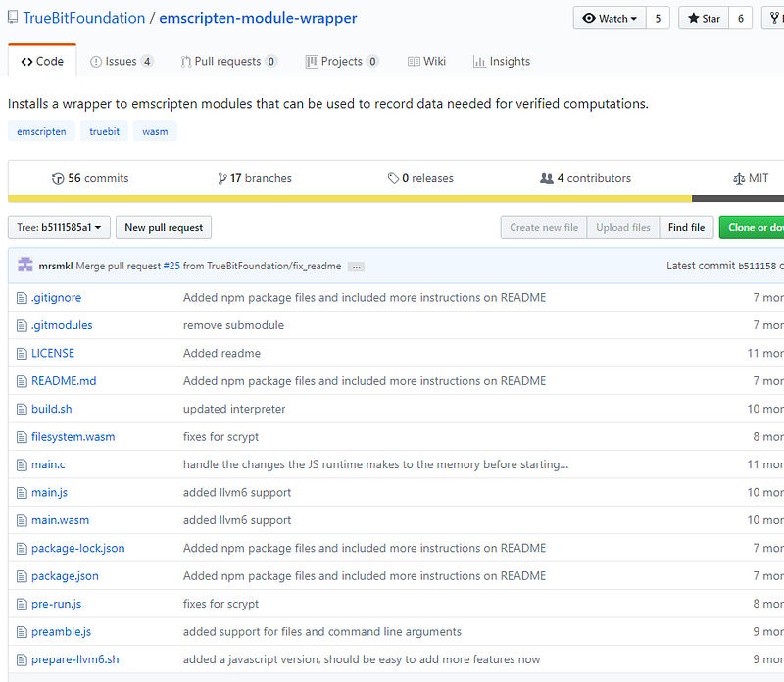The height and width of the screenshot is (682, 784).
Task: Click the contributors people icon
Action: tap(547, 178)
